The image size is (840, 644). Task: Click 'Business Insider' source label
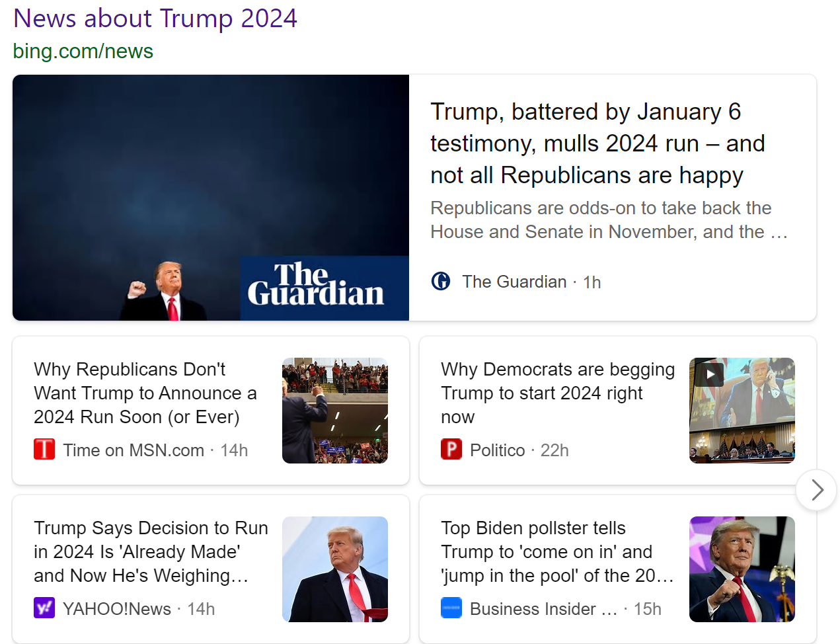click(543, 609)
